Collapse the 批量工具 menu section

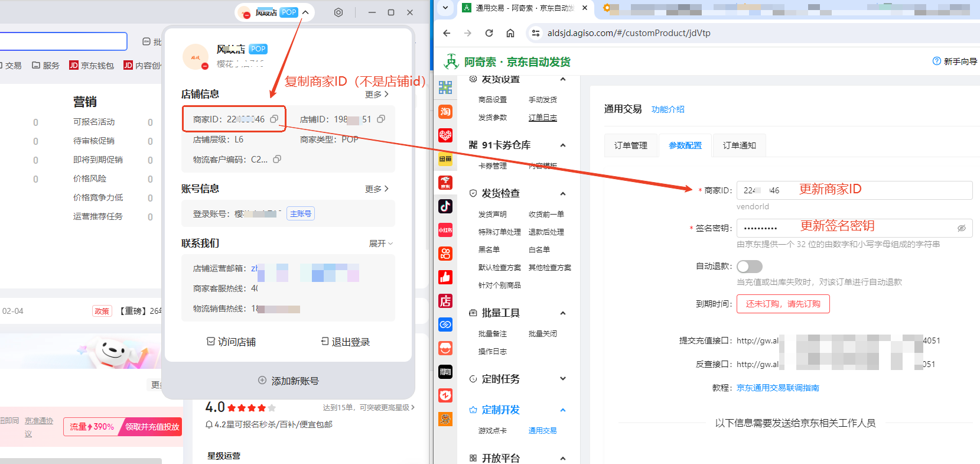(563, 313)
